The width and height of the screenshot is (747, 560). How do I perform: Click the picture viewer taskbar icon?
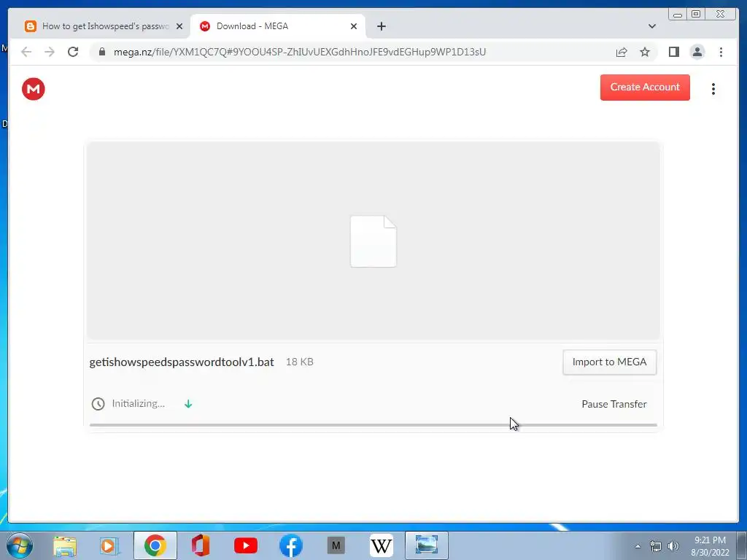[x=426, y=545]
